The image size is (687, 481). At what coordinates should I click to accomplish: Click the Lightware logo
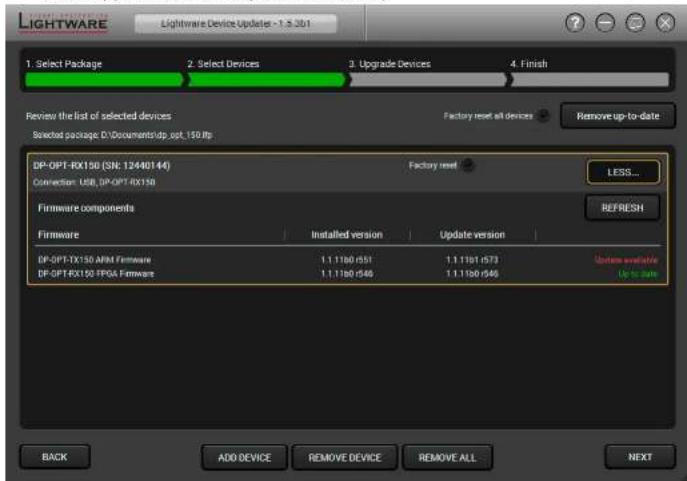[63, 22]
